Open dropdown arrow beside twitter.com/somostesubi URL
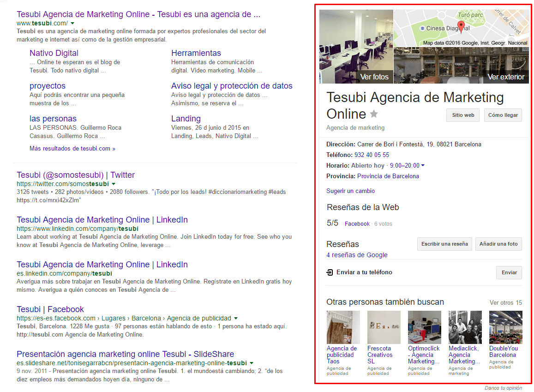The width and height of the screenshot is (534, 392). coord(114,184)
